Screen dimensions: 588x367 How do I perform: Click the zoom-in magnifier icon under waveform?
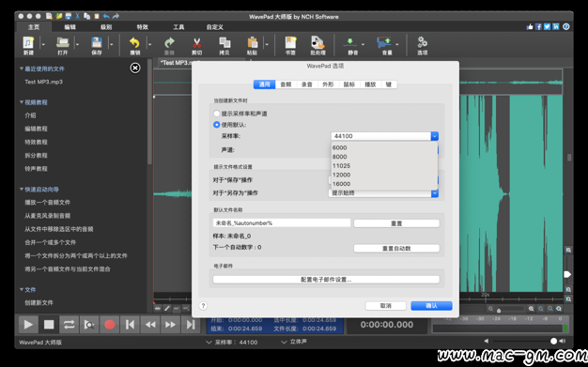532,309
